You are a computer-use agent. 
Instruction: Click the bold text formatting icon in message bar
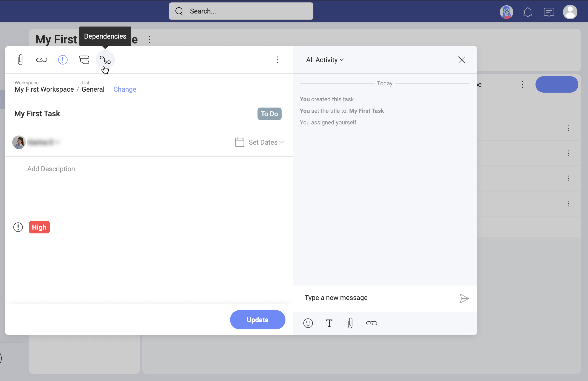pos(329,323)
